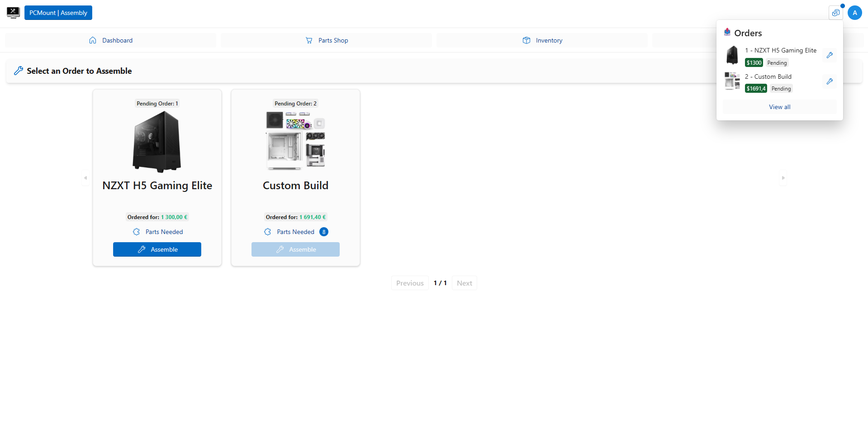
Task: Assemble order 1 via its wrench icon in Orders popup
Action: pos(830,55)
